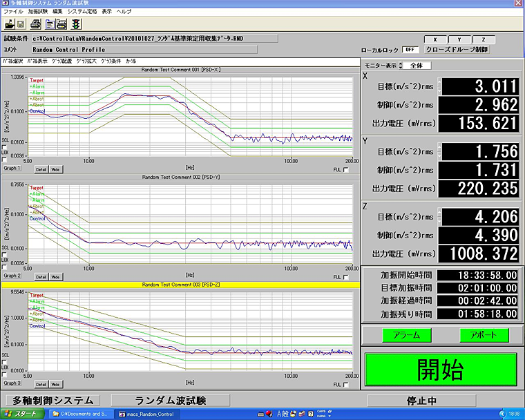Click the printer toolbar icon

click(x=35, y=24)
